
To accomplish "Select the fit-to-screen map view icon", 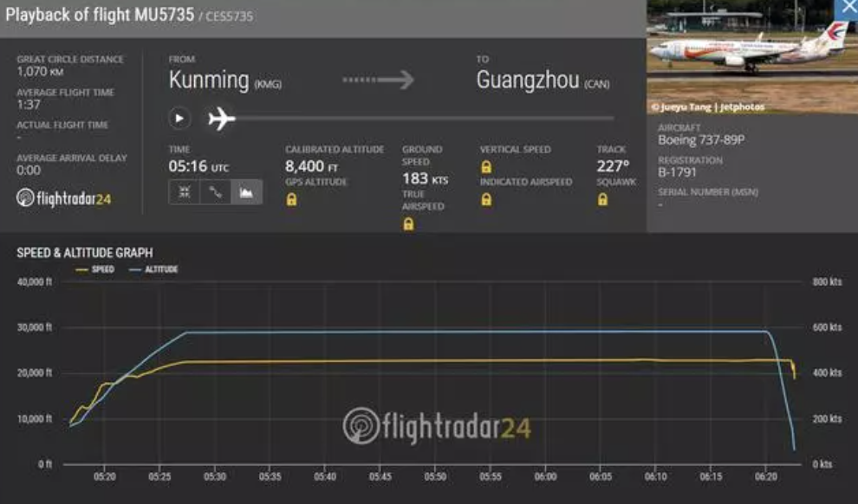I will (185, 192).
